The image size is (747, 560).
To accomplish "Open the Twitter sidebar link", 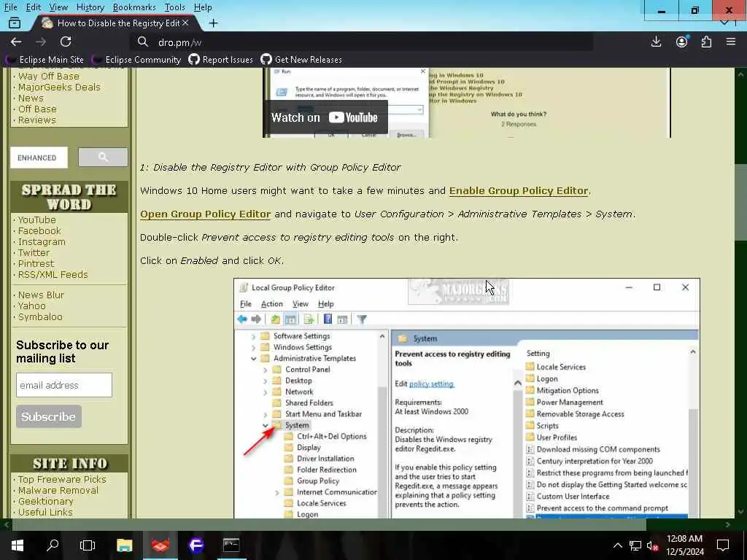I will 34,253.
